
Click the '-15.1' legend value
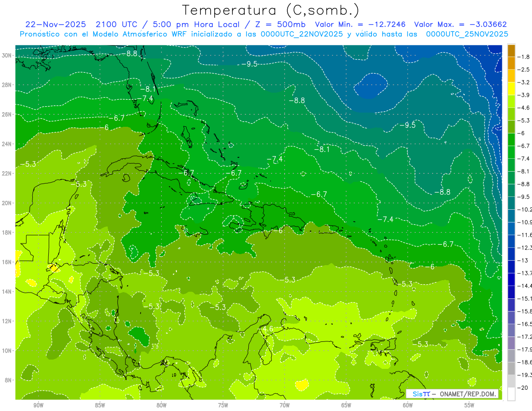pyautogui.click(x=524, y=298)
